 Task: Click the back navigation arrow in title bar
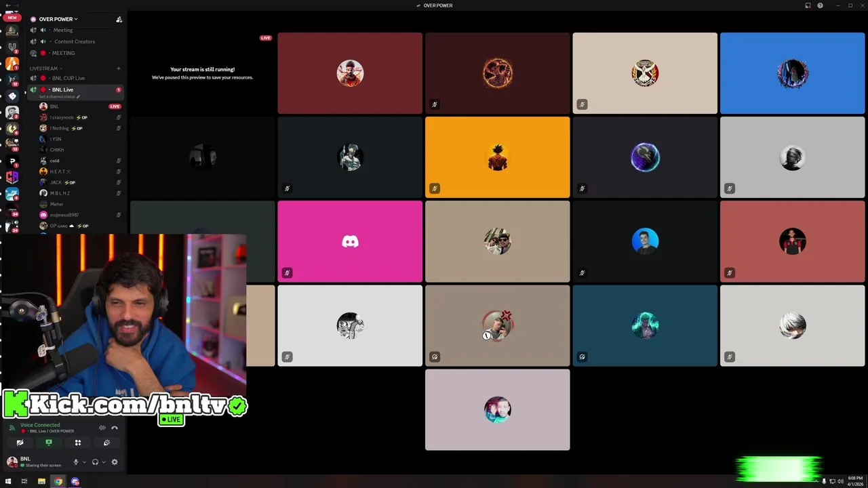point(7,5)
